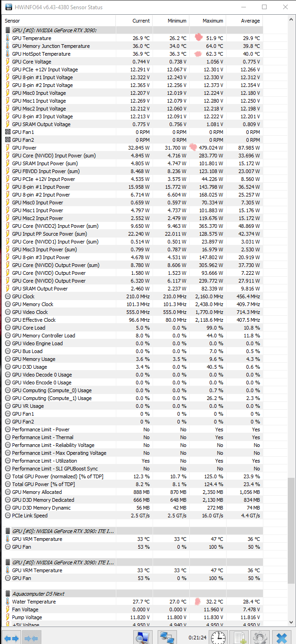Viewport: 296px width, 644px height.
Task: Select the Water Temperature row
Action: pyautogui.click(x=34, y=602)
